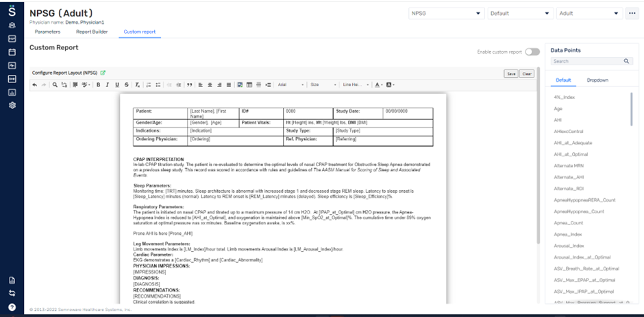This screenshot has width=644, height=317.
Task: Click the Remove Format icon
Action: 137,84
